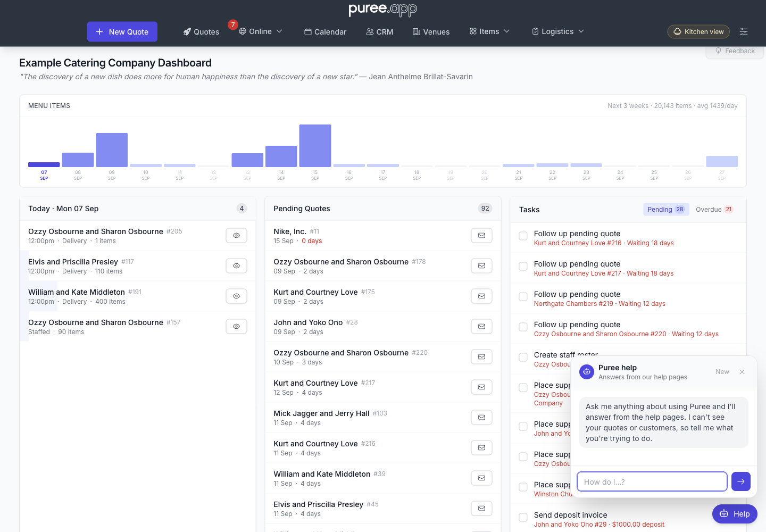This screenshot has width=766, height=532.
Task: Open the Quotes menu item
Action: [x=201, y=32]
